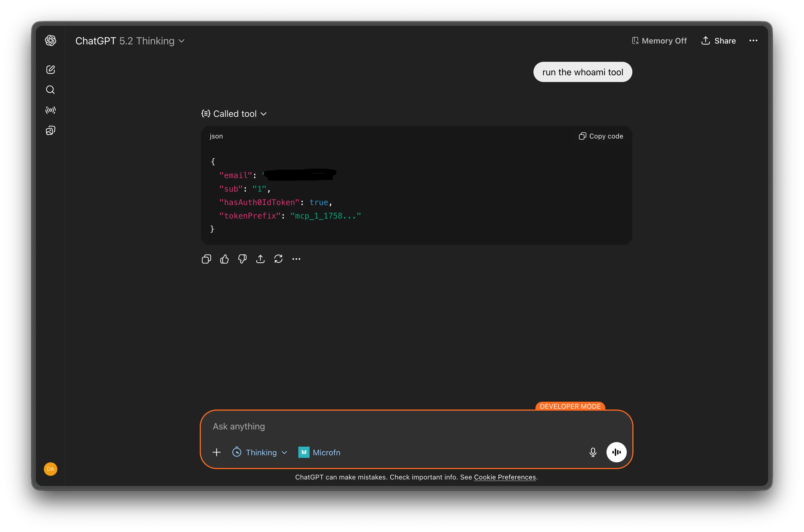Collapse the Called tool section
The width and height of the screenshot is (804, 532).
[x=234, y=114]
